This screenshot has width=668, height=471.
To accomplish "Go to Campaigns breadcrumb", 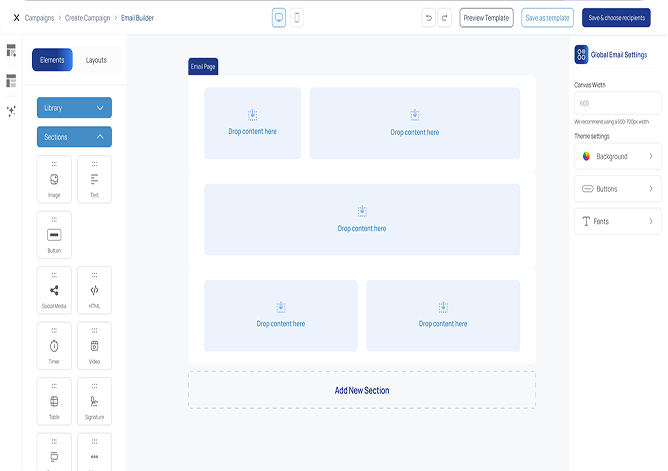I will 39,18.
